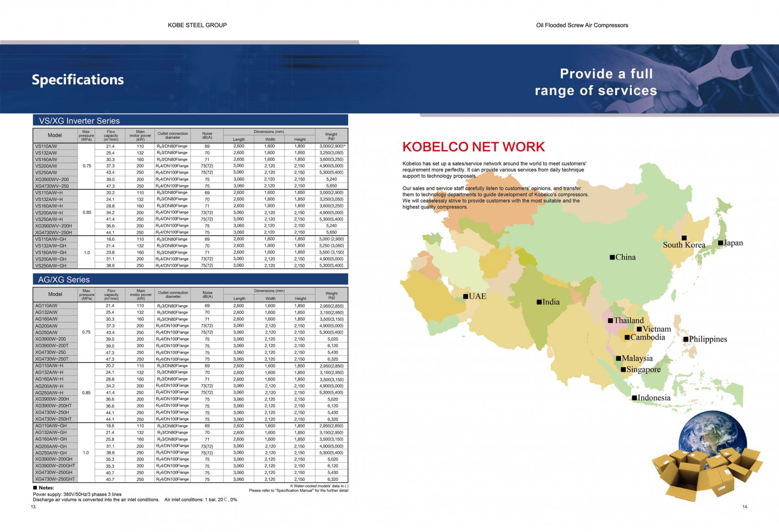Click the Philippines map marker
This screenshot has width=779, height=532.
point(686,339)
